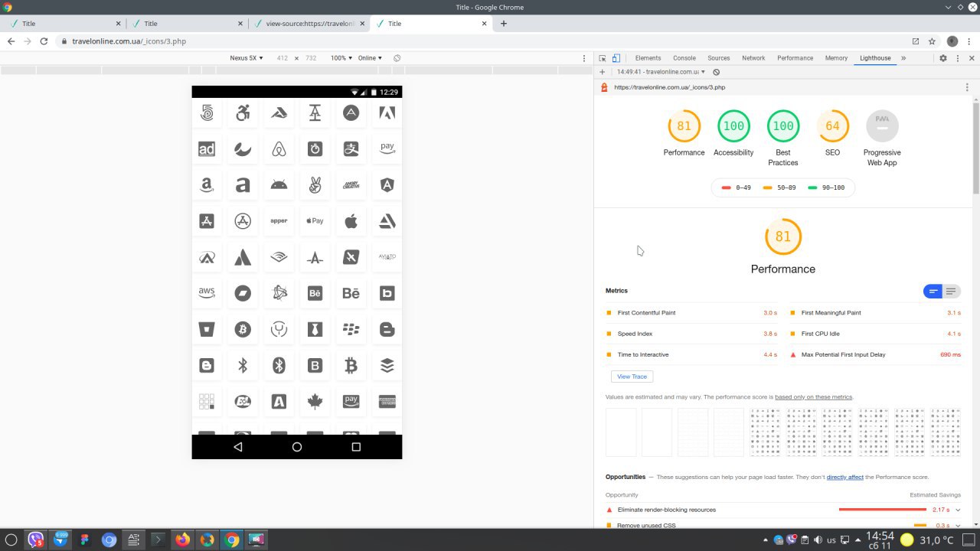Reload the current page
Screen dimensions: 980x551
(x=44, y=41)
